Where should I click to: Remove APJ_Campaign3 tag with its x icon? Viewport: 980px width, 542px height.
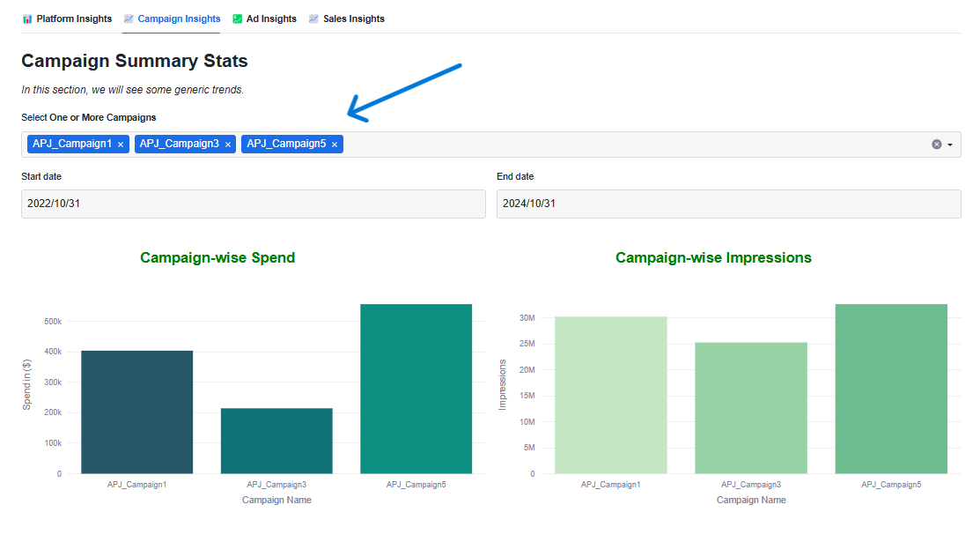228,145
